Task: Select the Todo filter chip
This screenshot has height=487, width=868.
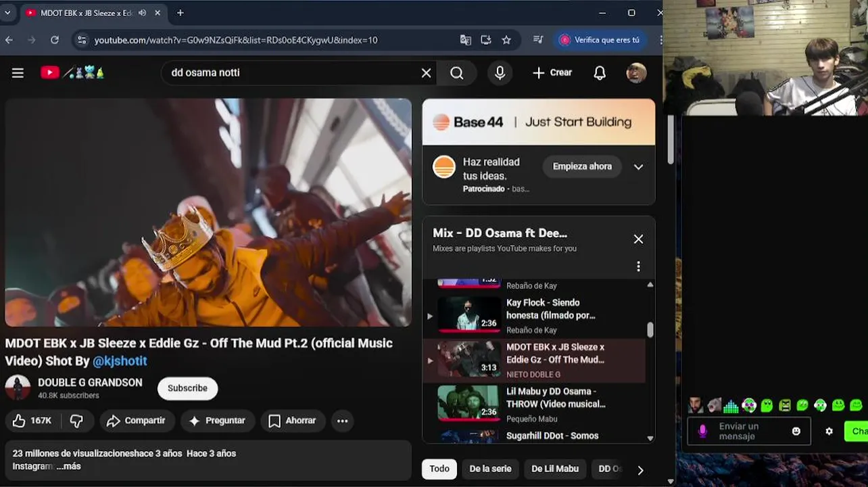Action: (x=439, y=469)
